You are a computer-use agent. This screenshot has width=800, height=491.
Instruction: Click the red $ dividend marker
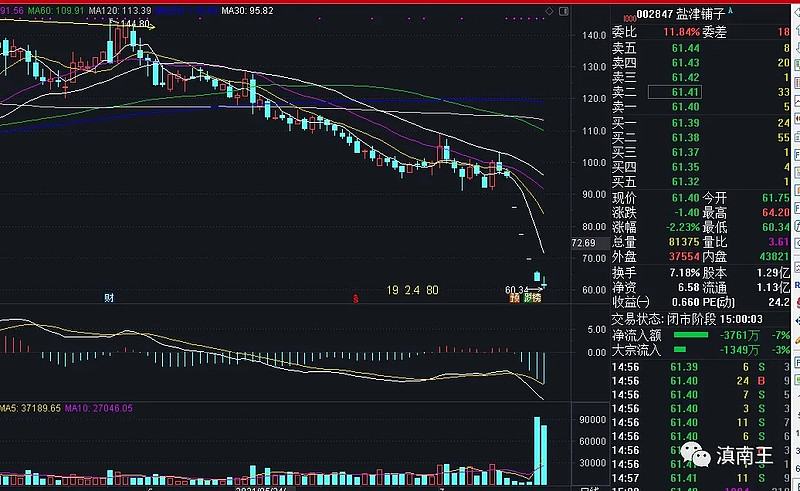click(356, 299)
